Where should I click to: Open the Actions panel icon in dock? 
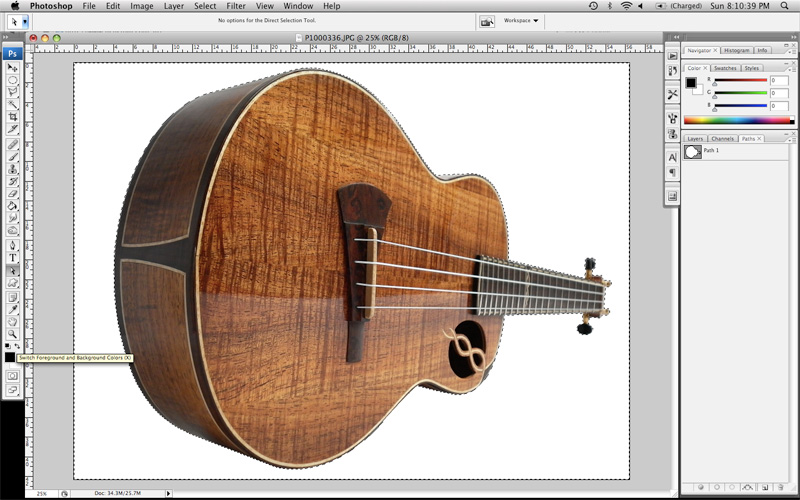tap(672, 56)
